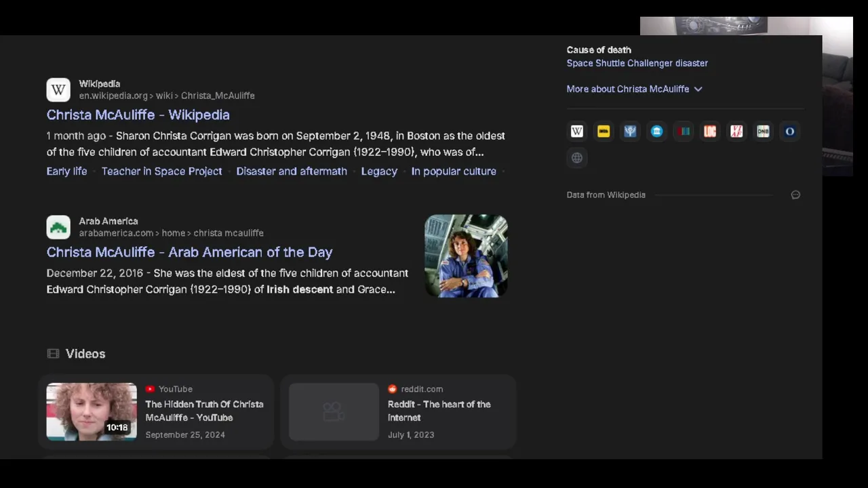The image size is (868, 488).
Task: Click the Arab America result snippet text
Action: point(227,281)
